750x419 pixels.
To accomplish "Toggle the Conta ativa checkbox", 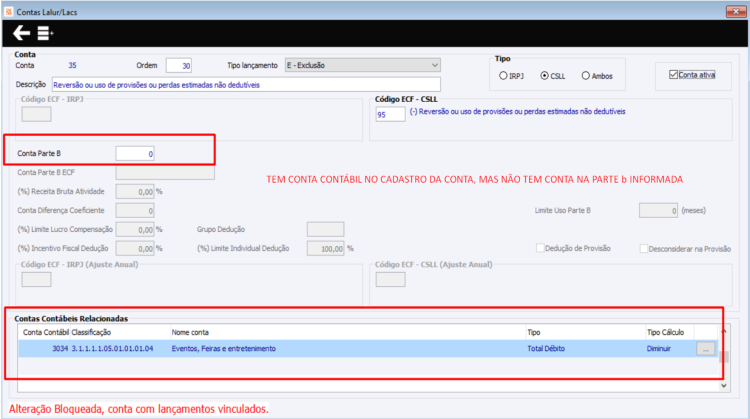I will (673, 75).
